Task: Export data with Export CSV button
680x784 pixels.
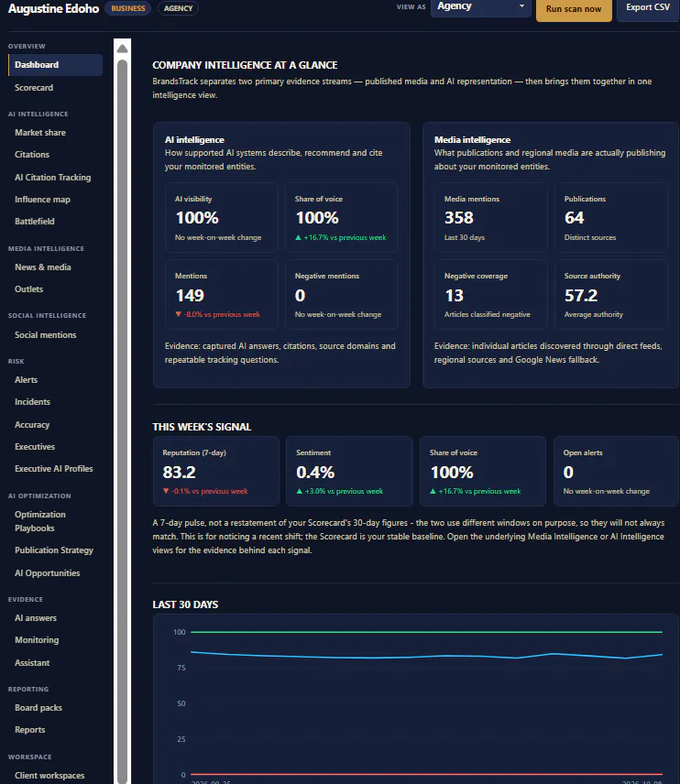Action: click(648, 7)
